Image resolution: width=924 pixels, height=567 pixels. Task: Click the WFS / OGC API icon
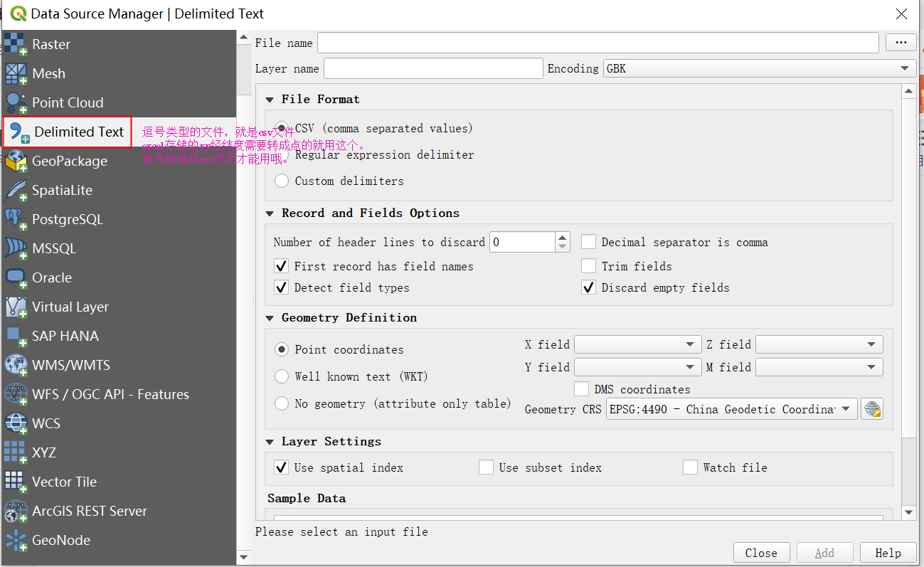[x=16, y=394]
